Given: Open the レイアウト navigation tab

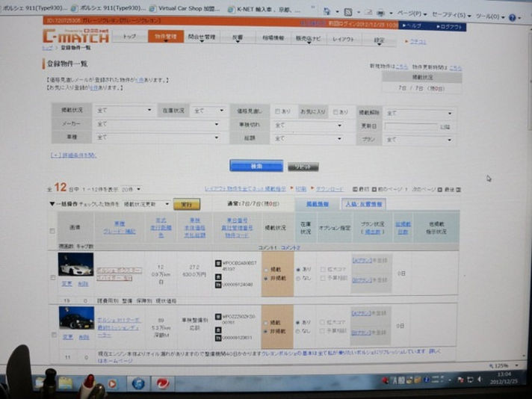Looking at the screenshot, I should pyautogui.click(x=343, y=39).
